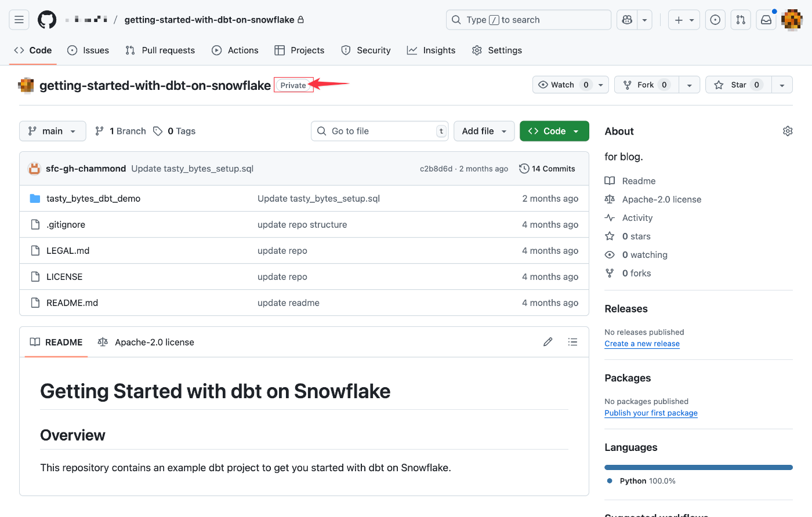The image size is (812, 517).
Task: Click the repository name in breadcrumb
Action: click(209, 20)
